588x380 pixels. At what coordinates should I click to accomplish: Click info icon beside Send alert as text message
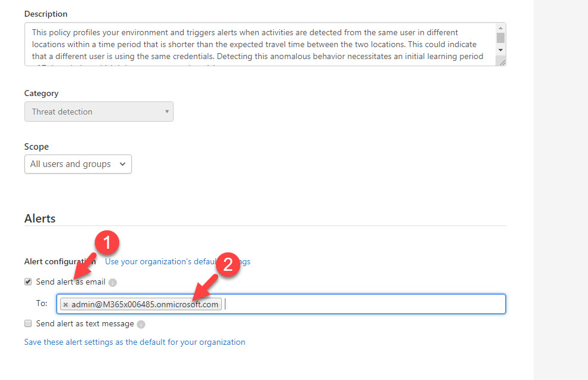click(141, 324)
